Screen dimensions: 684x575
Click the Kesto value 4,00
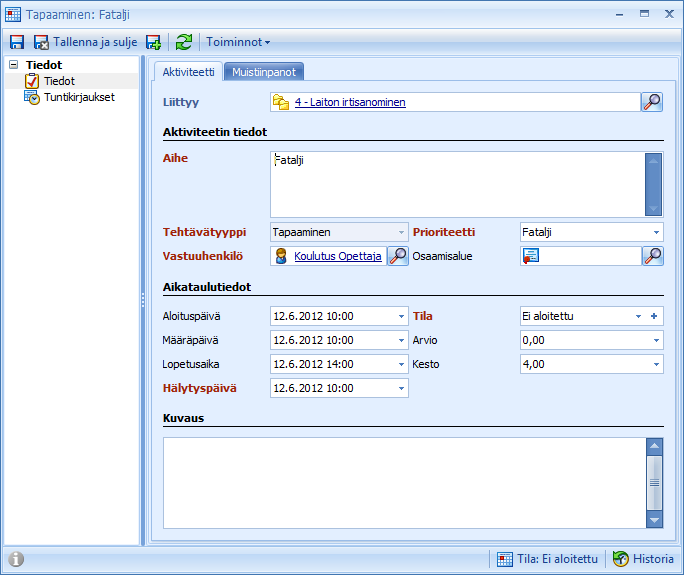click(534, 364)
